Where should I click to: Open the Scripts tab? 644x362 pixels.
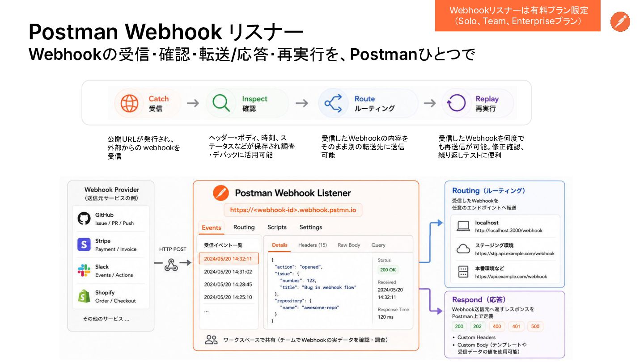coord(277,227)
